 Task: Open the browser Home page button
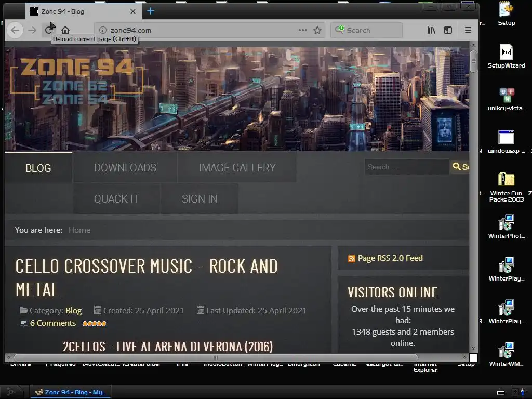pos(65,30)
